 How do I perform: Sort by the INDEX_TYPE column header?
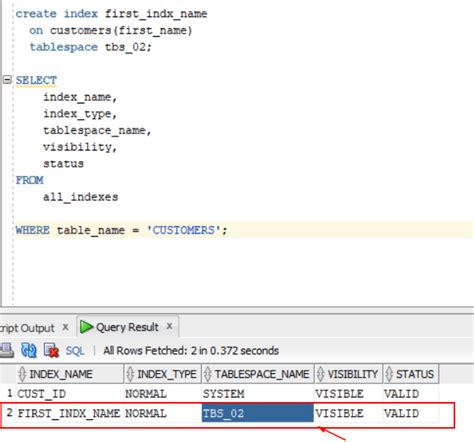point(163,374)
